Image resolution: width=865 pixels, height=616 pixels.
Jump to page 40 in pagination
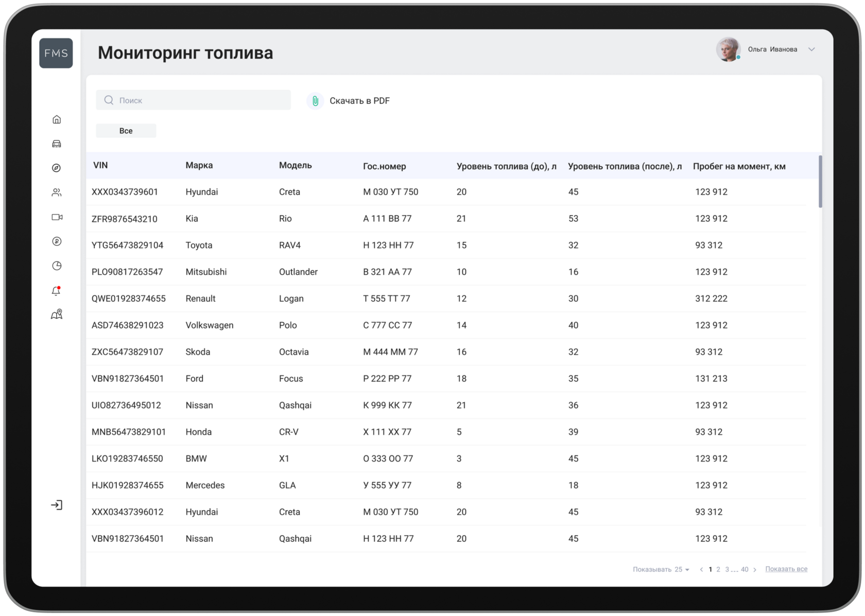745,569
